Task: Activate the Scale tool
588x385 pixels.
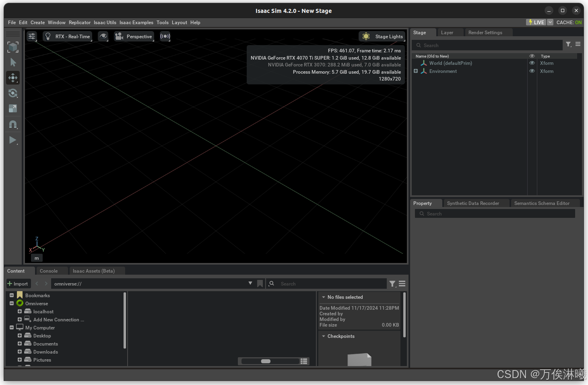Action: click(x=13, y=108)
